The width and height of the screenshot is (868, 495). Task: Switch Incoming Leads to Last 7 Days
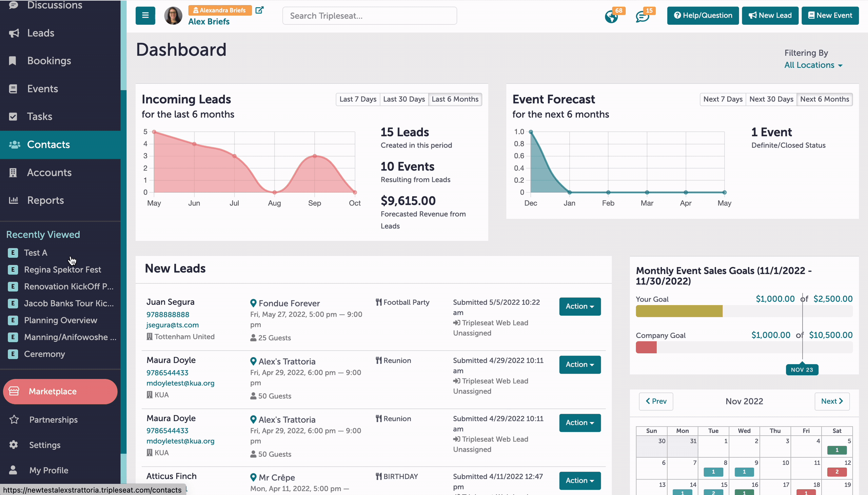358,99
